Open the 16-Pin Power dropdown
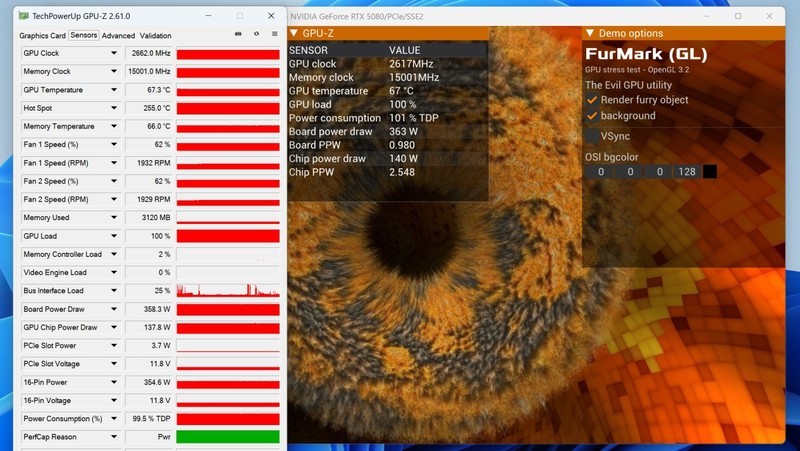Image resolution: width=800 pixels, height=451 pixels. 114,382
